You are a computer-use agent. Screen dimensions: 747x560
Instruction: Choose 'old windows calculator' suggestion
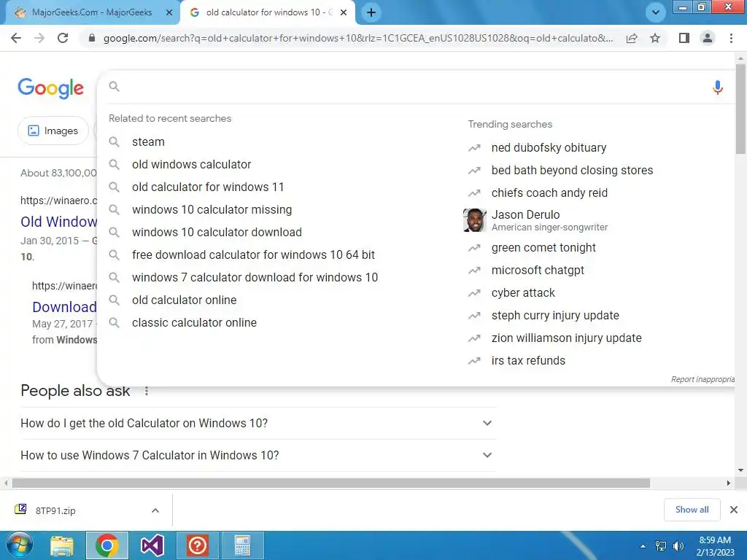pyautogui.click(x=192, y=164)
